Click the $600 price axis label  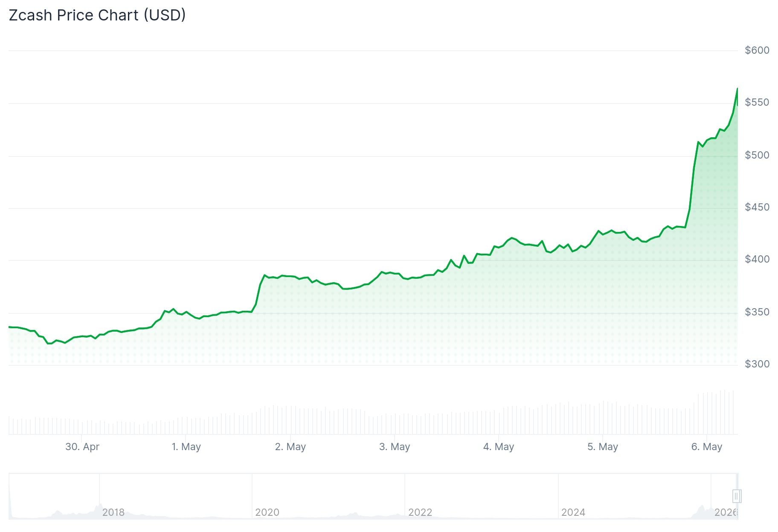(x=757, y=50)
